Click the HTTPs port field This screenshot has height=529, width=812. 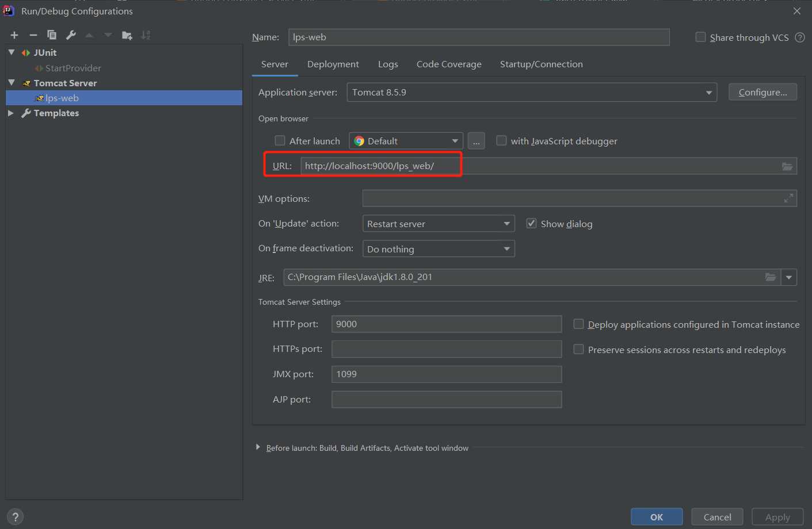coord(447,349)
